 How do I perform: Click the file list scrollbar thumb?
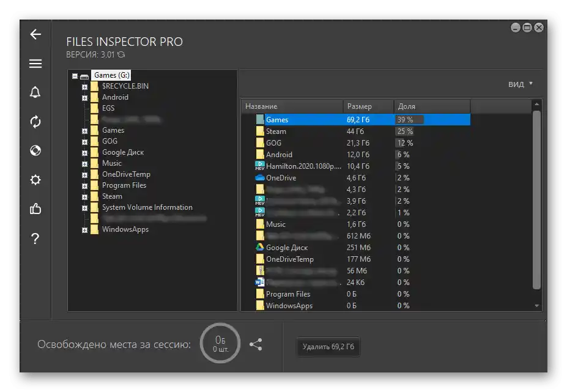point(536,199)
